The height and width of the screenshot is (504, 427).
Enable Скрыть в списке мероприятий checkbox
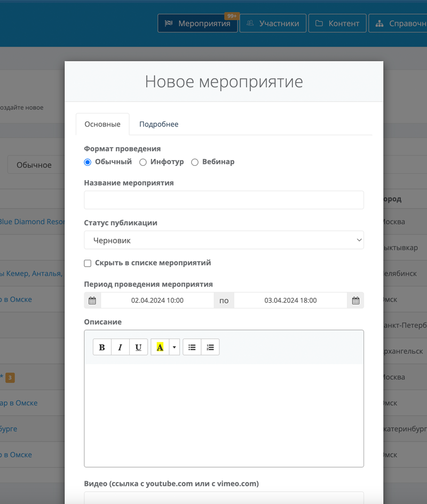[88, 263]
